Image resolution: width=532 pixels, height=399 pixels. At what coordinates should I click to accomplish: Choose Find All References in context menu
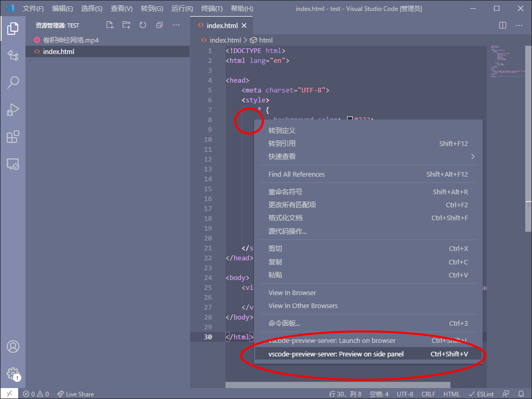(368, 174)
